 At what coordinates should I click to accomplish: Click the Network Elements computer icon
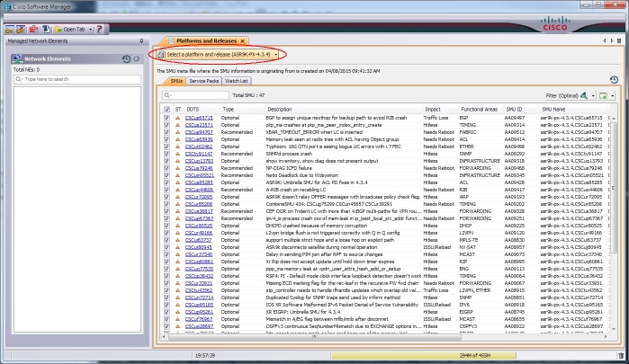pyautogui.click(x=17, y=58)
